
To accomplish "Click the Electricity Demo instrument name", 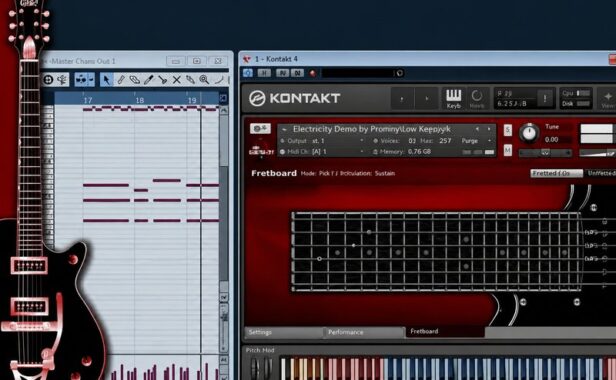I will (x=372, y=129).
